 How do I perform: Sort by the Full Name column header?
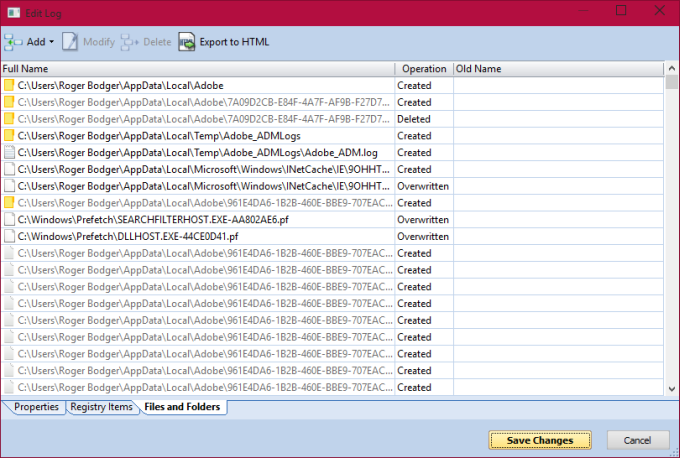tap(198, 69)
